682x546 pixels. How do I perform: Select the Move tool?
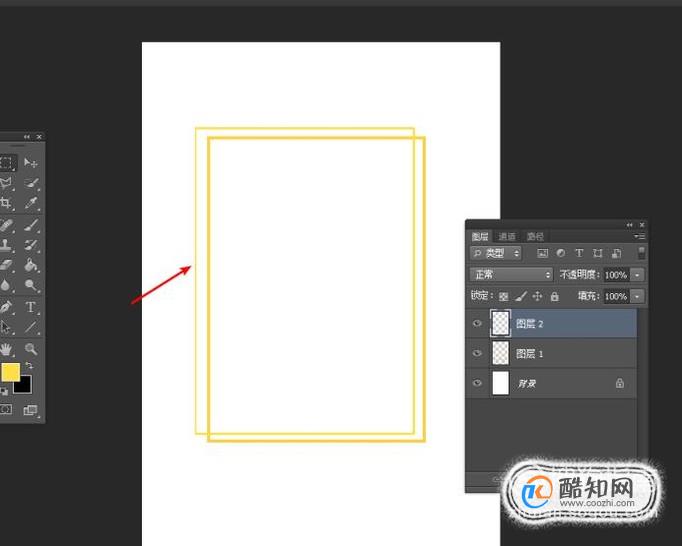pos(30,163)
